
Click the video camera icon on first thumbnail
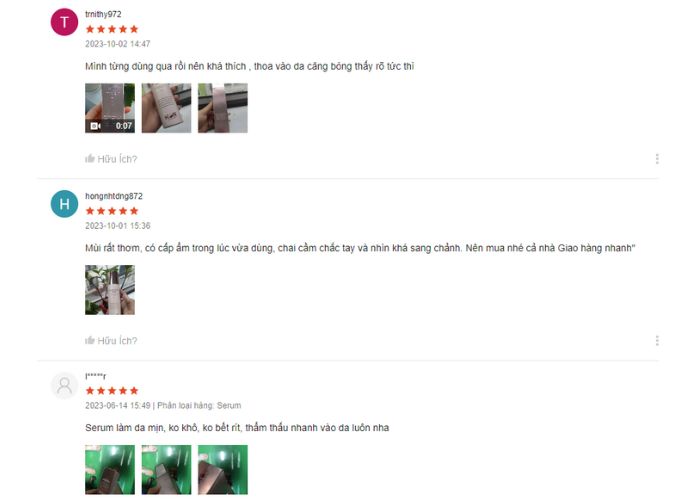(95, 126)
